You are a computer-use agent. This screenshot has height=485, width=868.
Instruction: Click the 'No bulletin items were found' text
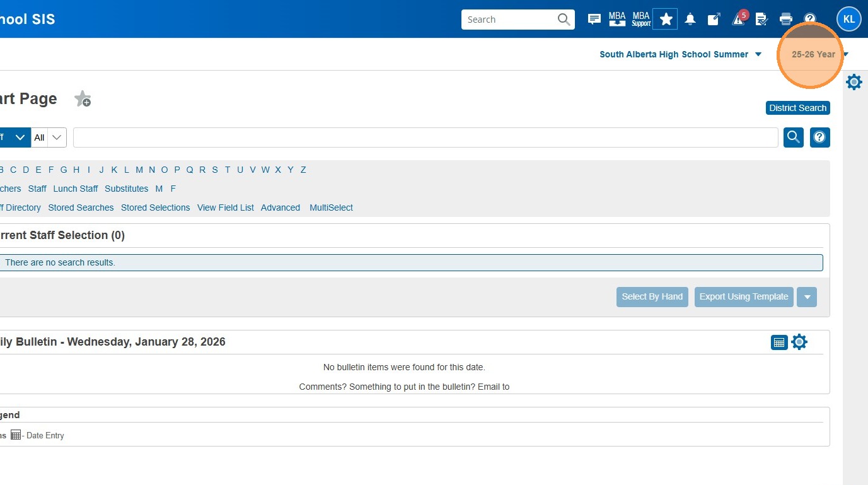(404, 367)
